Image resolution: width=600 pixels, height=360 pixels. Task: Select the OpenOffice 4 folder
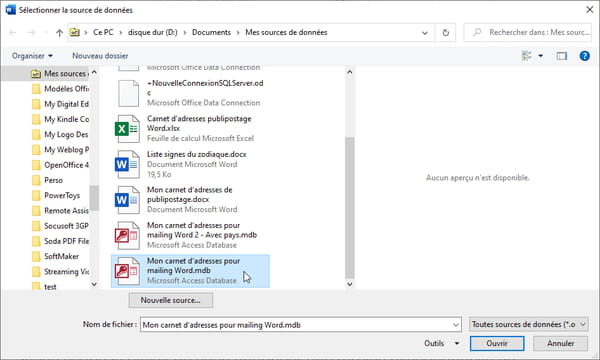point(60,165)
